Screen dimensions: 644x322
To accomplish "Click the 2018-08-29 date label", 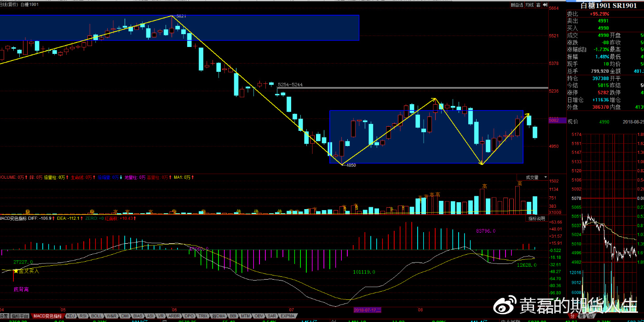I will (633, 122).
